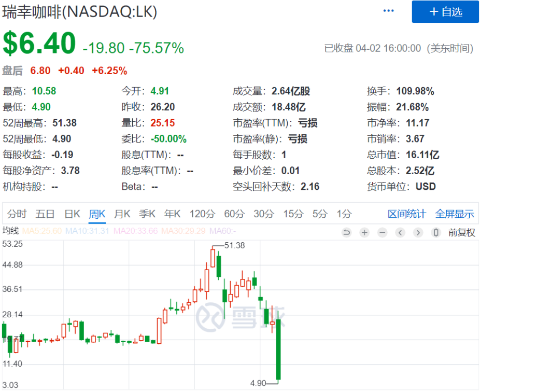The image size is (551, 392).
Task: Click the 51.38 peak price marker on chart
Action: pos(234,245)
